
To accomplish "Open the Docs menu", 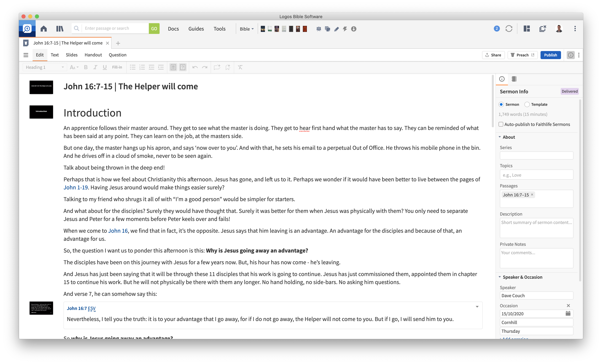I will click(173, 29).
